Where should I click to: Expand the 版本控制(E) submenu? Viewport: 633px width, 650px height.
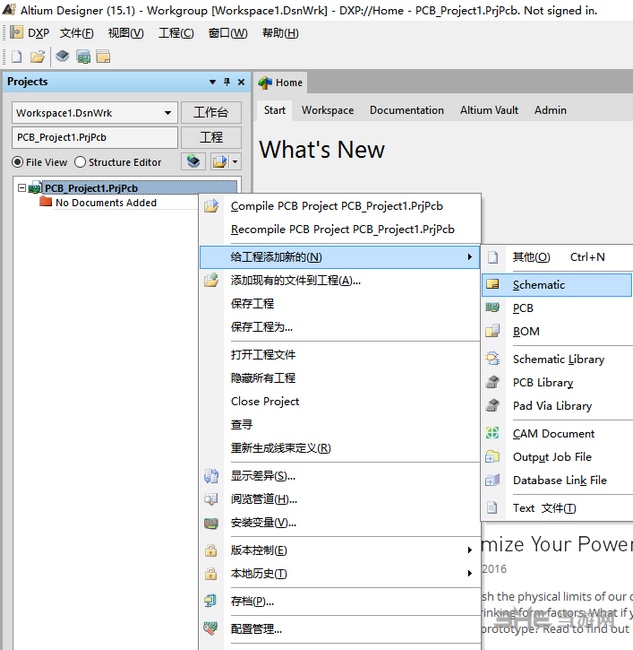(469, 550)
